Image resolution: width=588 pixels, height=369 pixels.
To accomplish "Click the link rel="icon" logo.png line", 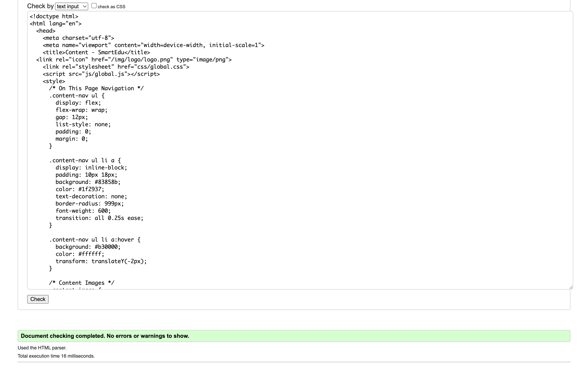I will pos(134,60).
